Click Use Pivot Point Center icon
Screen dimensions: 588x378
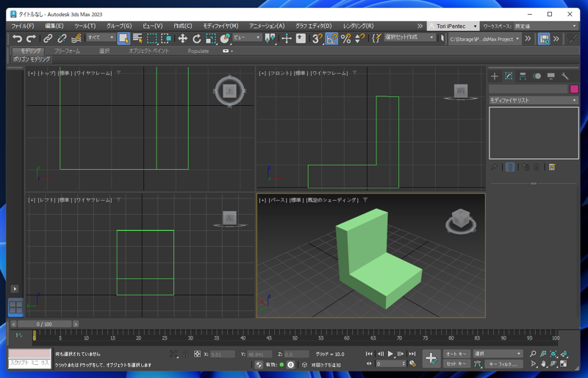tap(270, 38)
